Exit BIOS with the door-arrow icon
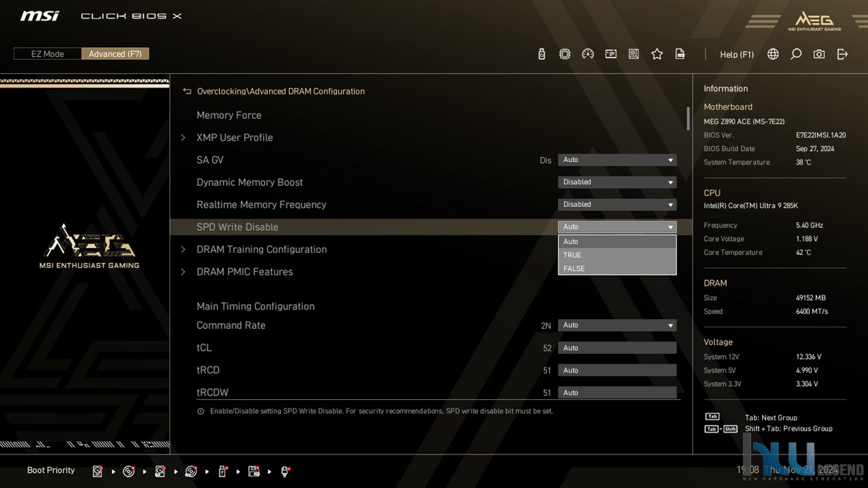Screen dimensions: 868x488 click(842, 54)
